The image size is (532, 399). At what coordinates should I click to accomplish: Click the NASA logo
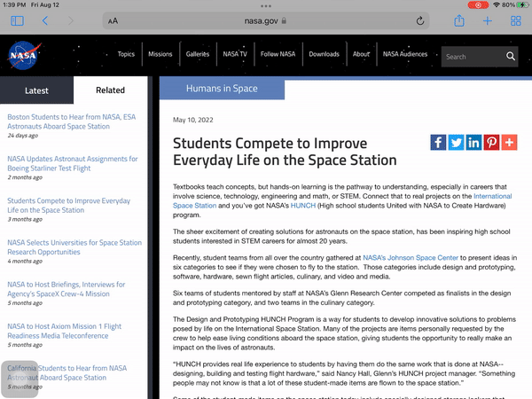[25, 55]
